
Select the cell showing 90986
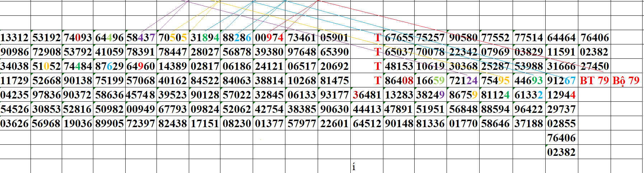click(x=15, y=52)
